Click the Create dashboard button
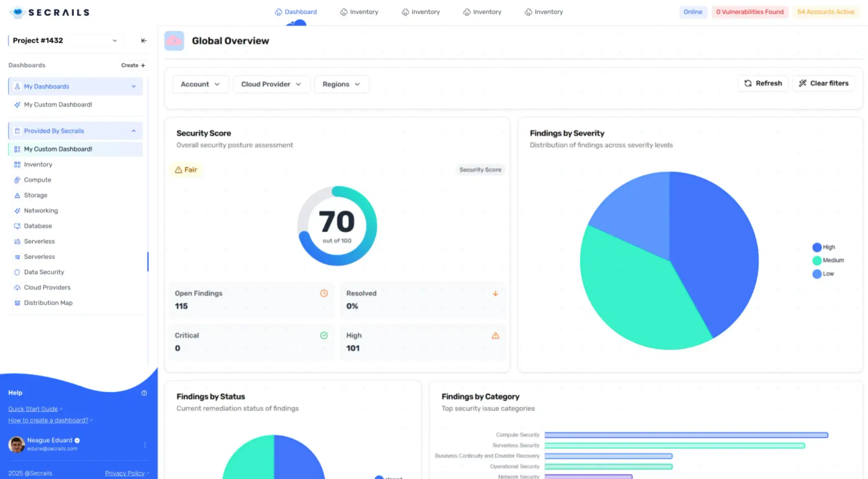Image resolution: width=868 pixels, height=479 pixels. pyautogui.click(x=133, y=66)
